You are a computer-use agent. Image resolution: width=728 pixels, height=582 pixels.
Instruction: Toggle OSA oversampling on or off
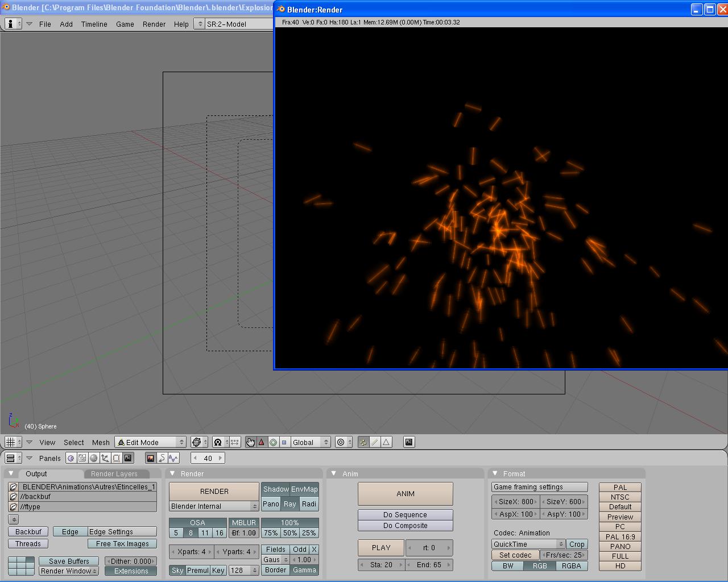(198, 523)
